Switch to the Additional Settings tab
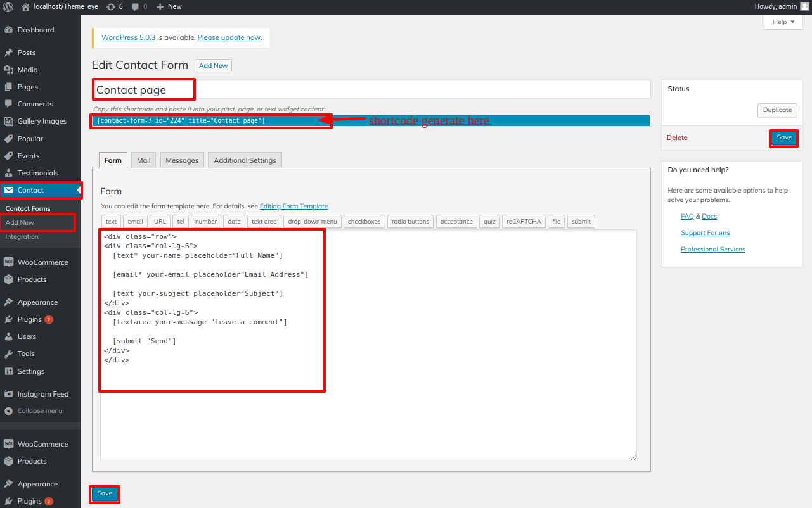This screenshot has width=812, height=508. click(245, 160)
